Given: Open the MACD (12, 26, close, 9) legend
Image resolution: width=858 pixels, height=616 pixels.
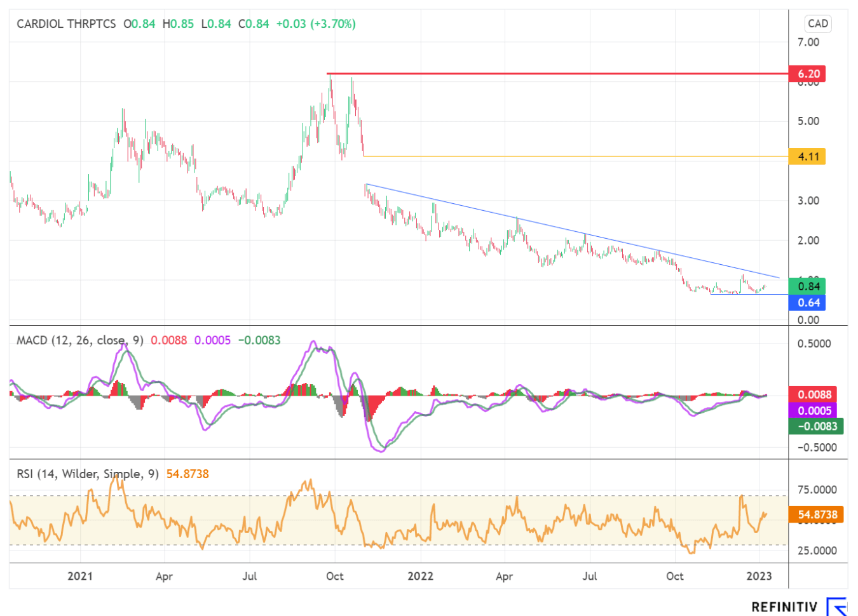Looking at the screenshot, I should [x=79, y=340].
